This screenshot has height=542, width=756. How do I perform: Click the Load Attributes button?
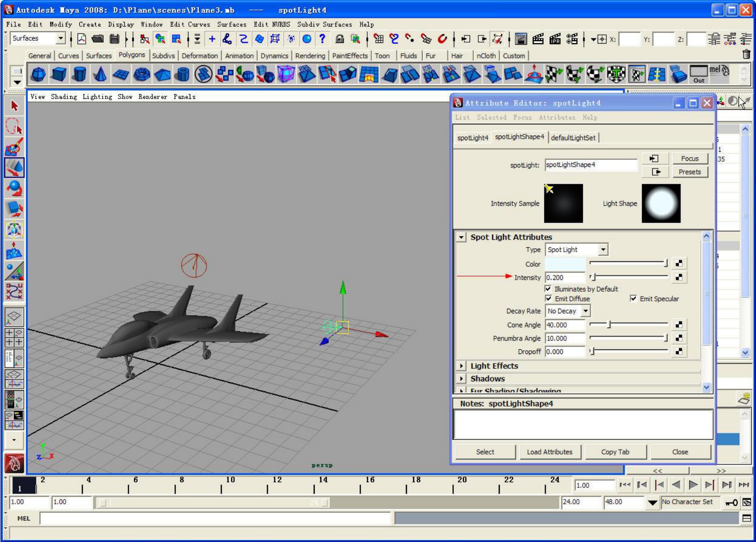[549, 452]
